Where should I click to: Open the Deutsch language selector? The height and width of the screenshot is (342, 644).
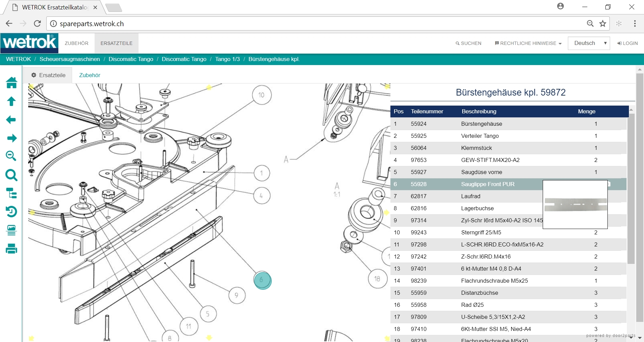(589, 43)
